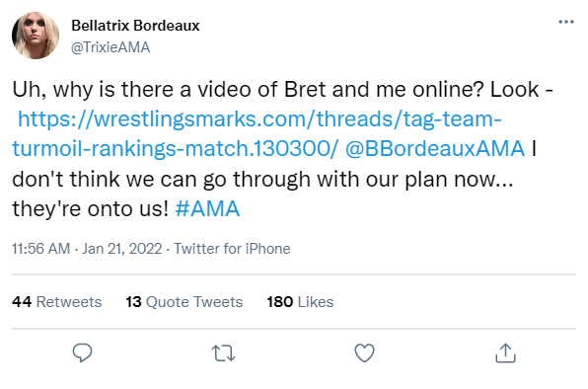Share the tweet via the share icon

click(505, 353)
